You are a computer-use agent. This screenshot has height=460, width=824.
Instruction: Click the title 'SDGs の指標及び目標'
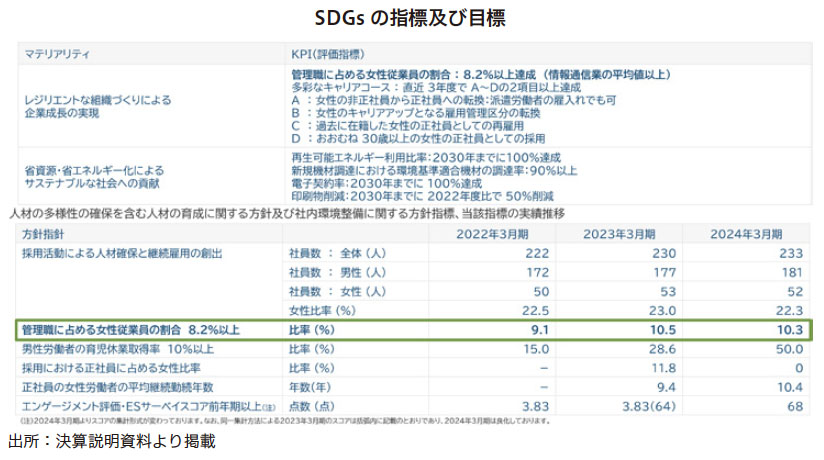(x=410, y=18)
